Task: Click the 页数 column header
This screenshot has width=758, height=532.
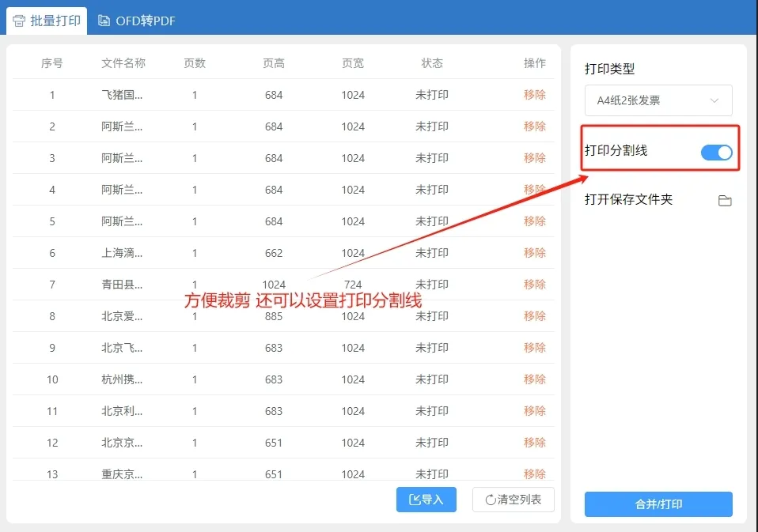Action: point(195,63)
